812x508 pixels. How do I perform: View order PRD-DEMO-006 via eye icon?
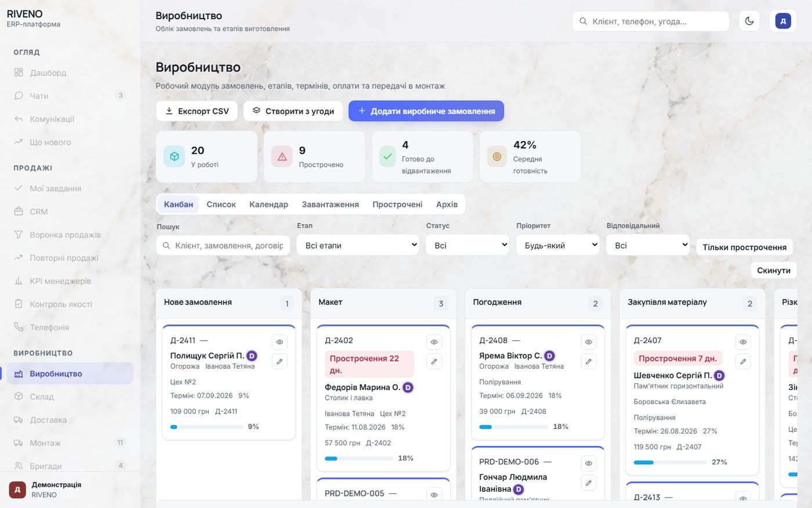pyautogui.click(x=589, y=463)
